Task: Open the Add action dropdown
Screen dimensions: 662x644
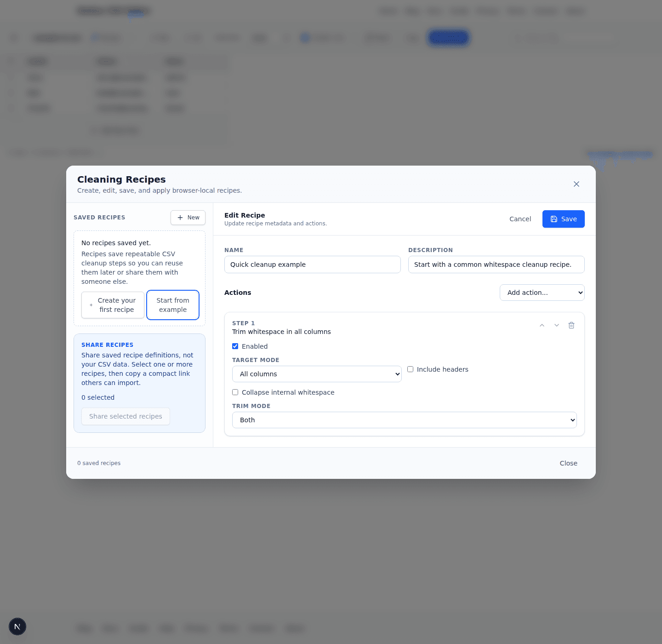Action: (x=542, y=293)
